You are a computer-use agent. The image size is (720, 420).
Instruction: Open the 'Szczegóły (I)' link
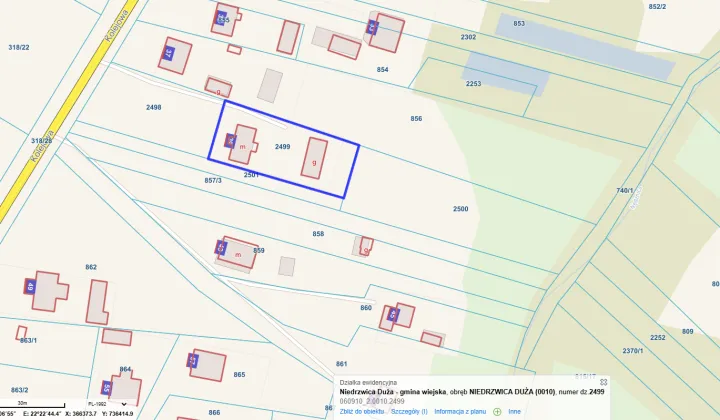point(409,412)
